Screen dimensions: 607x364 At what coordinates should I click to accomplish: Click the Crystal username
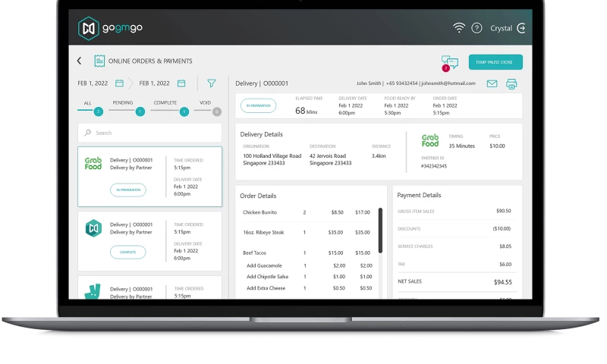(x=501, y=28)
